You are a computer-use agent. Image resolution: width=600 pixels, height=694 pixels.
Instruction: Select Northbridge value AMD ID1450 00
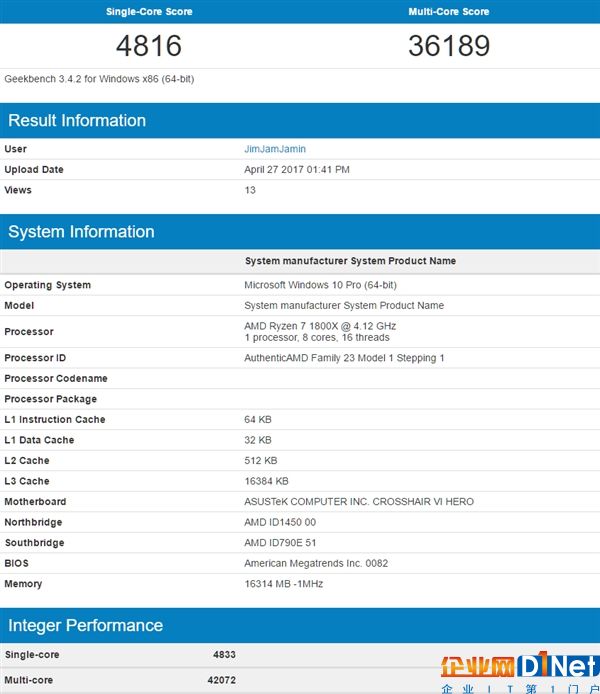point(280,522)
